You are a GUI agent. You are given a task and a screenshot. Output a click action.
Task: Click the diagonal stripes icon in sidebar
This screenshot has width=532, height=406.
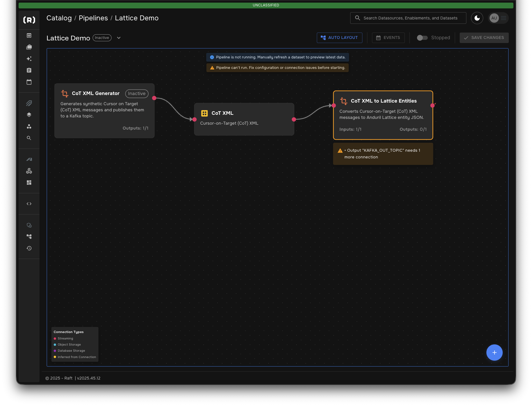coord(29,103)
